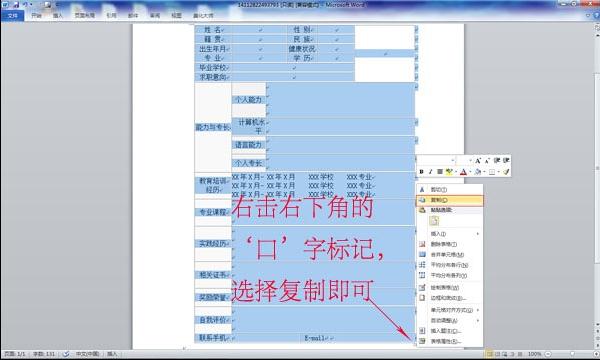The image size is (600, 360).
Task: Click Increase Indent in mini toolbar
Action: pos(506,161)
